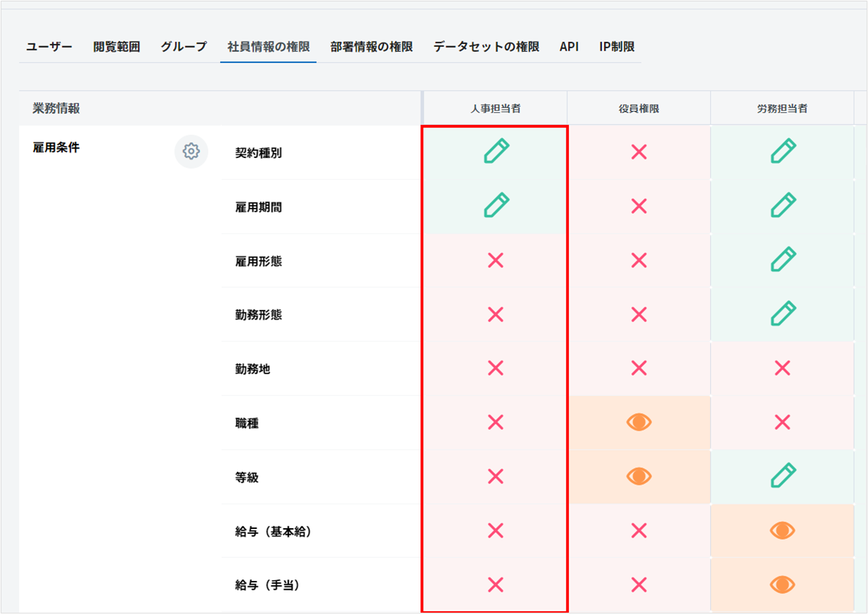
Task: Toggle eye icon for 給与（基本給） under 労務担当者
Action: (782, 530)
